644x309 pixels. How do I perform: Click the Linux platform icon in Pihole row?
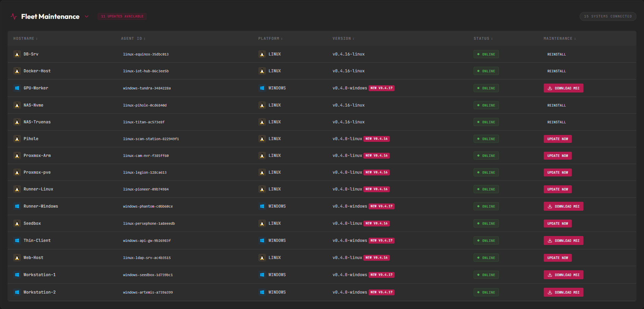point(262,139)
